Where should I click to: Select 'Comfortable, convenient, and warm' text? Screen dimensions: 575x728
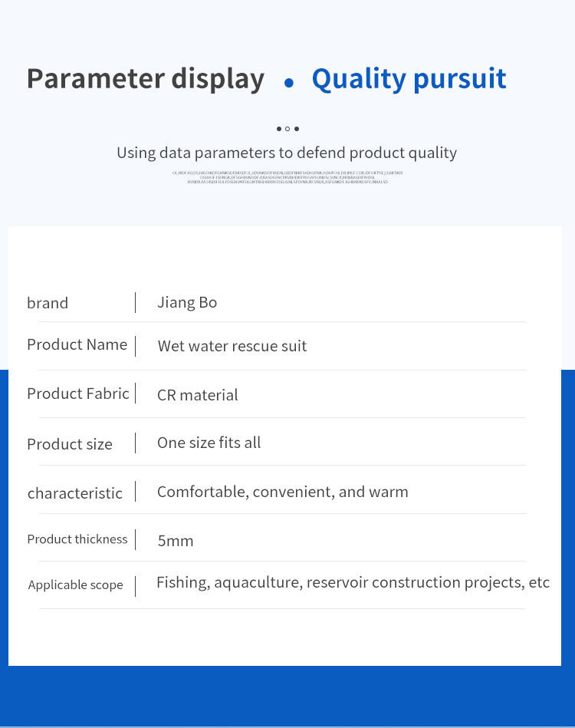pos(283,492)
